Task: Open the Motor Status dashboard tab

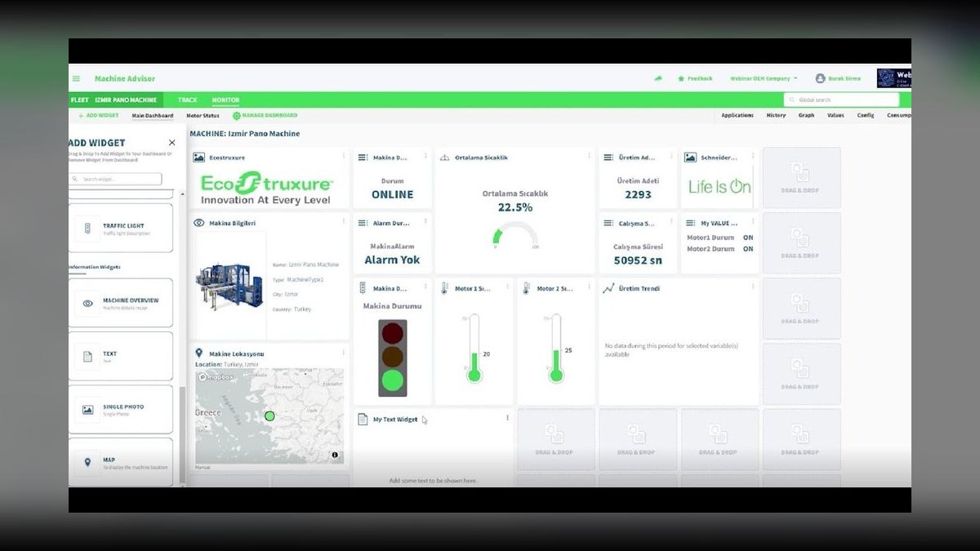Action: pos(203,116)
